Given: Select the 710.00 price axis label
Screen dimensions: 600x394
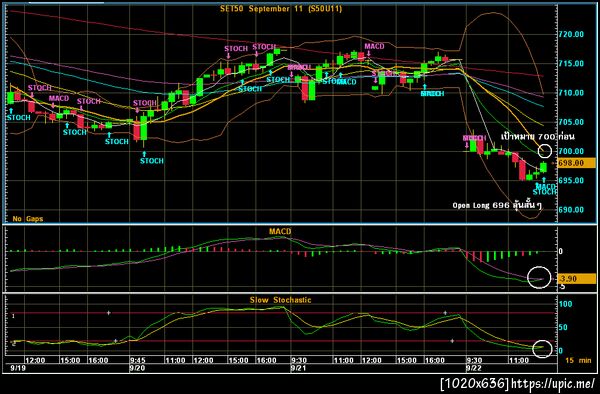Looking at the screenshot, I should [571, 93].
